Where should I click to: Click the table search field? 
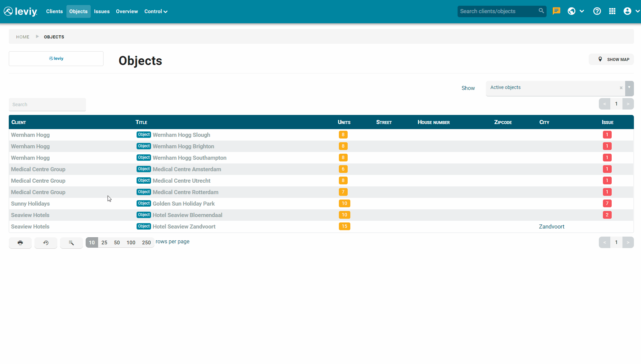pyautogui.click(x=47, y=104)
